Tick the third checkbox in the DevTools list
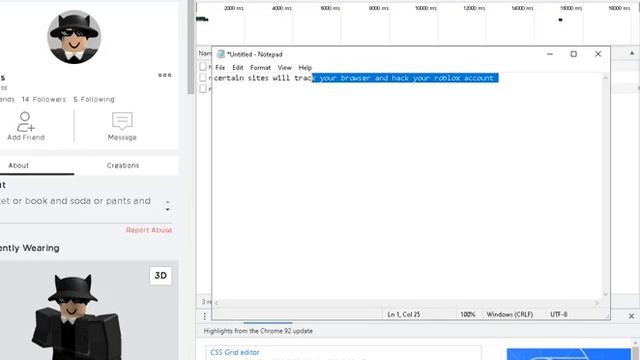 [203, 89]
